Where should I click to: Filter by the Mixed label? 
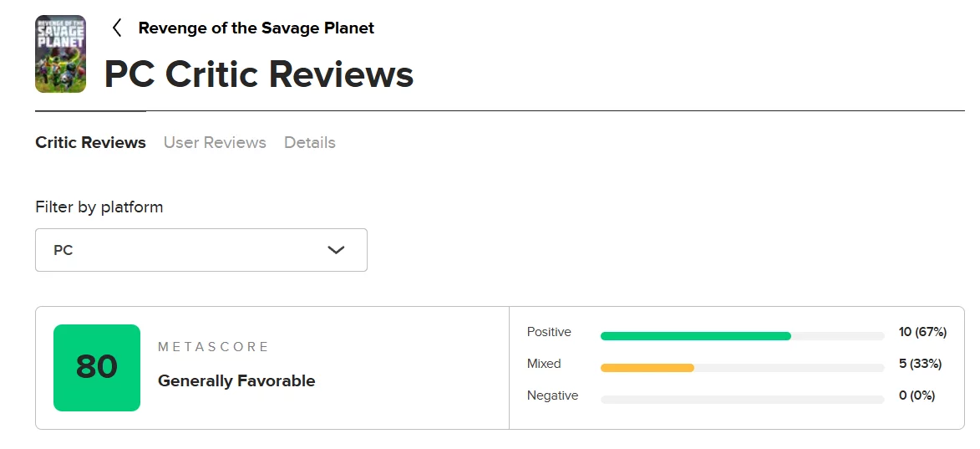(544, 365)
